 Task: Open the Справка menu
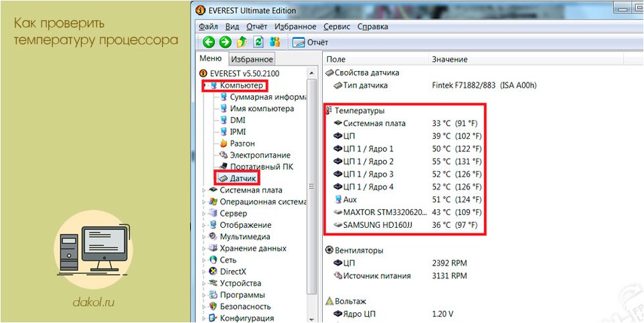click(372, 27)
